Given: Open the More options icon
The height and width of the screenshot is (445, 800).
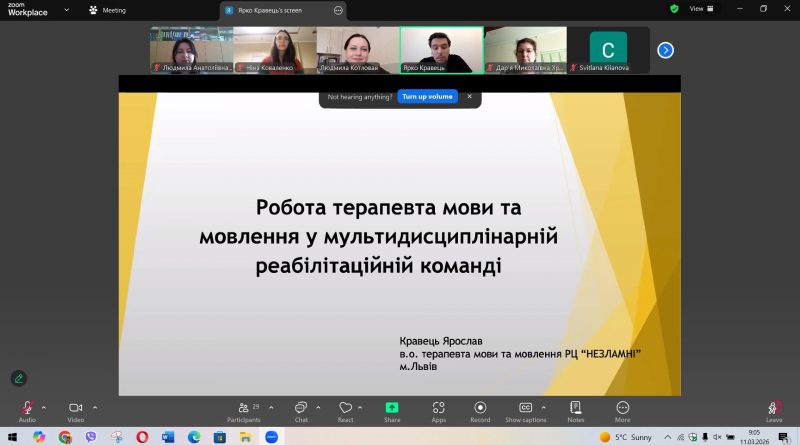Looking at the screenshot, I should (622, 407).
